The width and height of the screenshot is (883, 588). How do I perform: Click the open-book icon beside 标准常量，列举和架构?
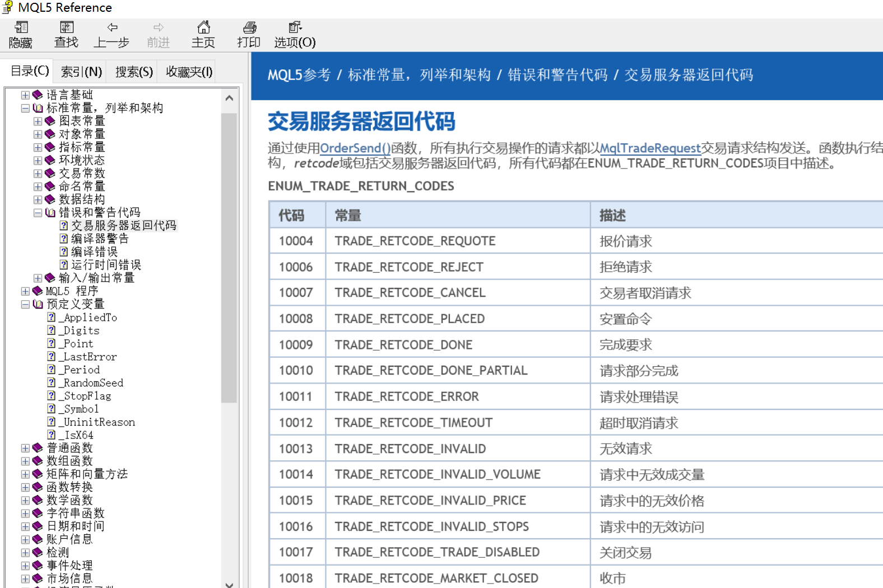(x=38, y=108)
